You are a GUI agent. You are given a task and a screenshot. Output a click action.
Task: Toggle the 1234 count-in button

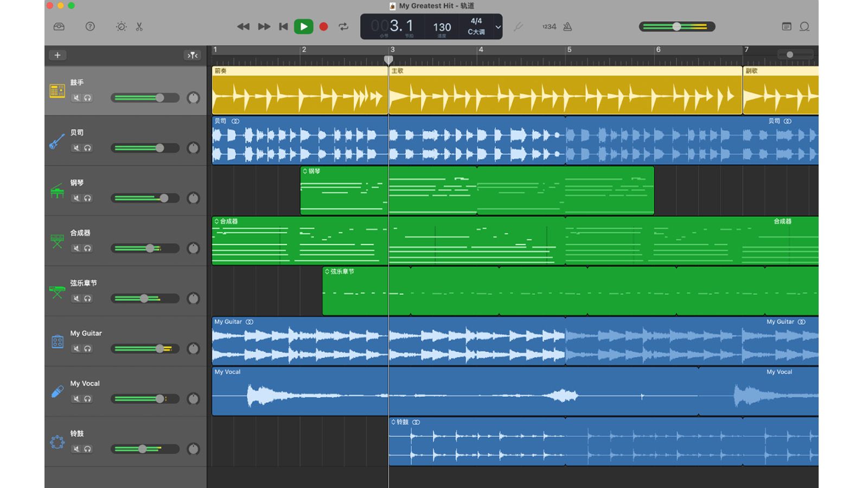(x=549, y=27)
